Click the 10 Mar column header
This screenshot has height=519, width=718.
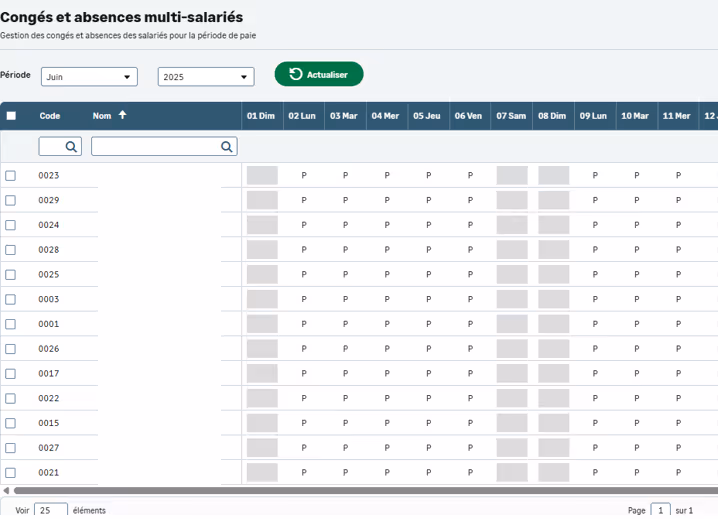[x=636, y=116]
